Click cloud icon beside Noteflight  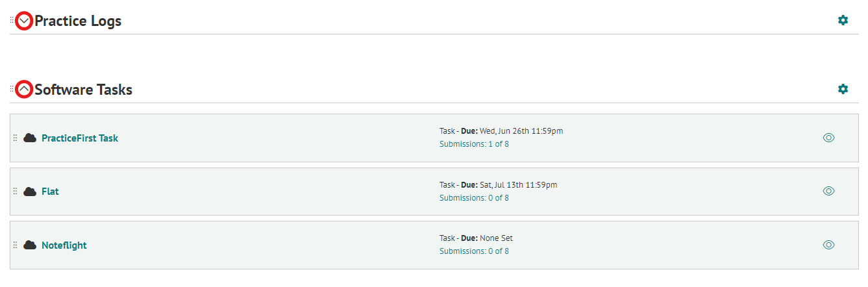point(30,245)
